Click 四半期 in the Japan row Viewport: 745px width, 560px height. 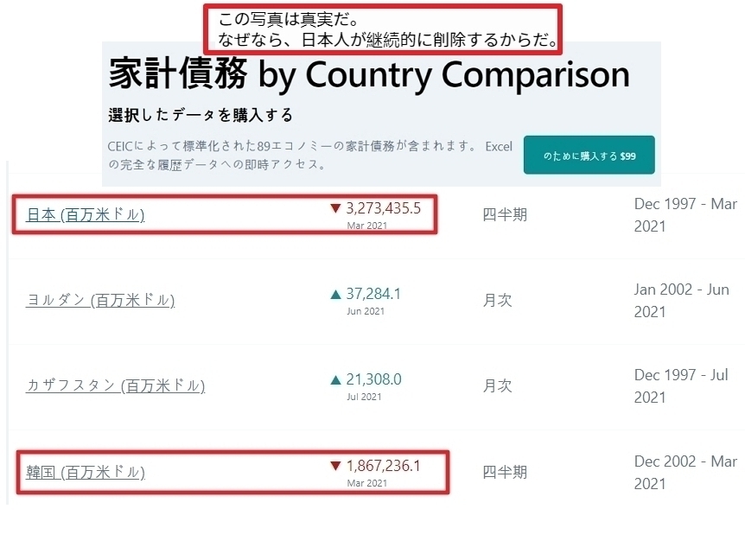505,215
